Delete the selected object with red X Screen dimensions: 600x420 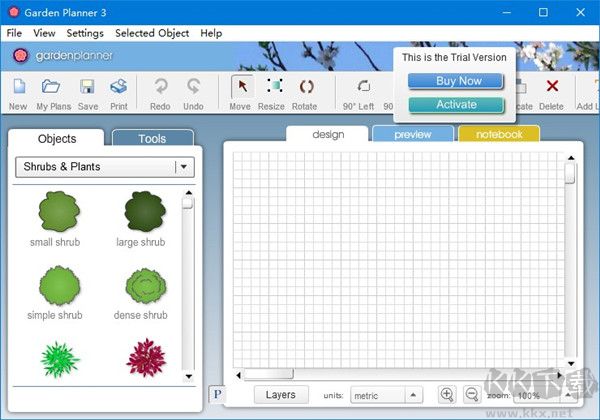point(552,86)
